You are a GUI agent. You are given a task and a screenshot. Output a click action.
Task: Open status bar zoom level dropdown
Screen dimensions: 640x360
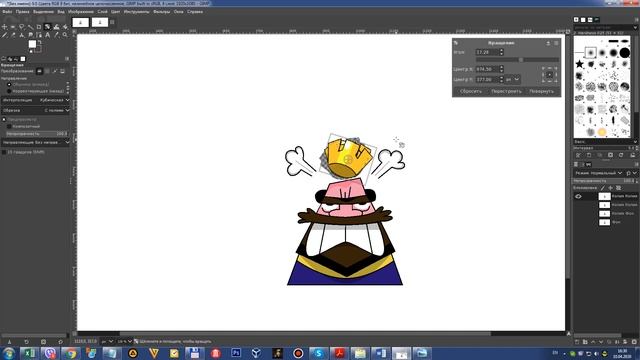(124, 342)
